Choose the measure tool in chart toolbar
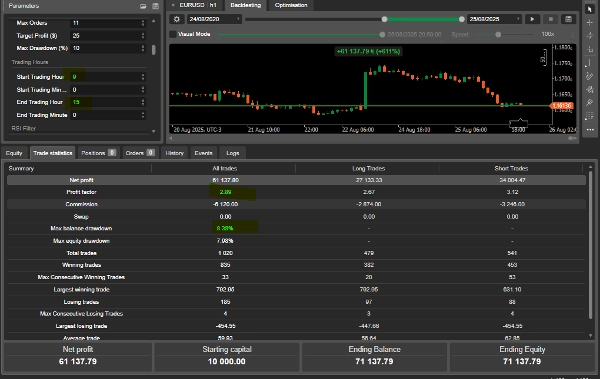The width and height of the screenshot is (600, 379). 590,49
